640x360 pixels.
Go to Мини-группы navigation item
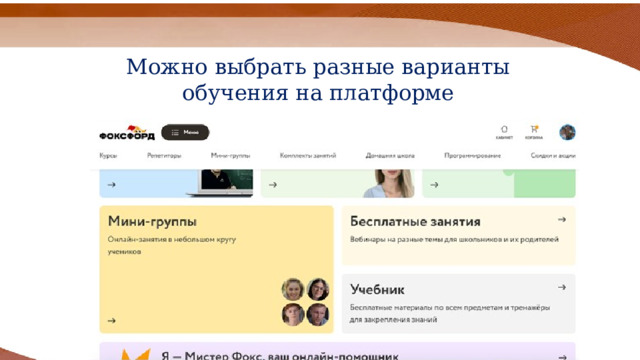[231, 156]
